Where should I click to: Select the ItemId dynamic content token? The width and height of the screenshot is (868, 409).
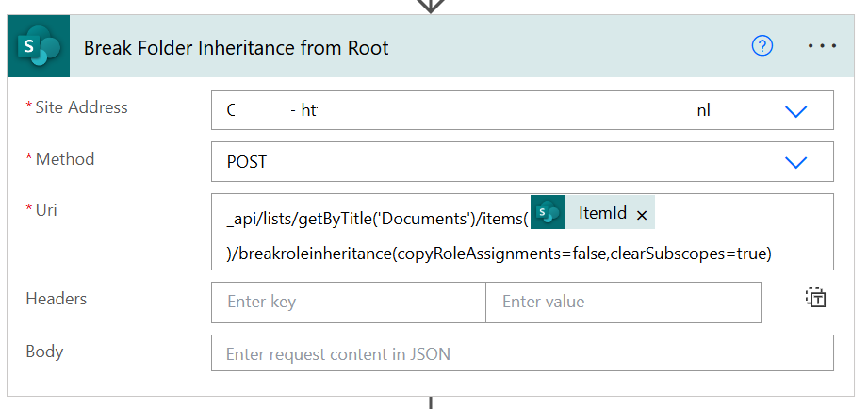point(602,214)
